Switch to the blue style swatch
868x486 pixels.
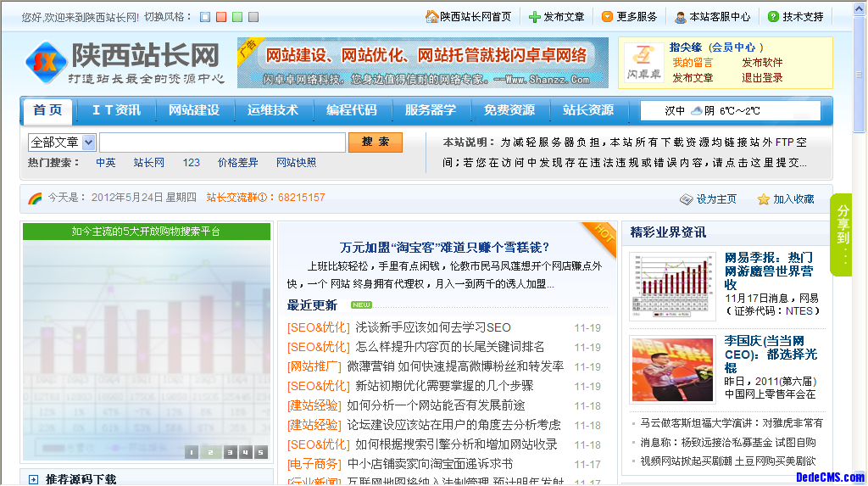205,17
